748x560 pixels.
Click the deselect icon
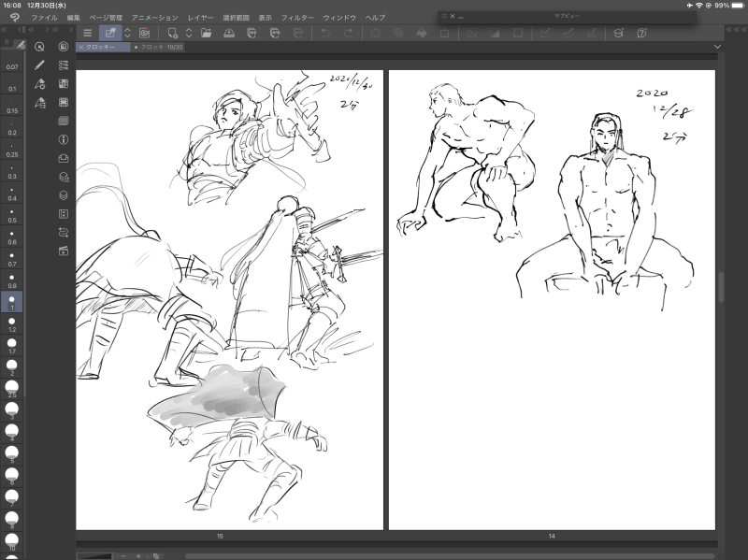472,33
